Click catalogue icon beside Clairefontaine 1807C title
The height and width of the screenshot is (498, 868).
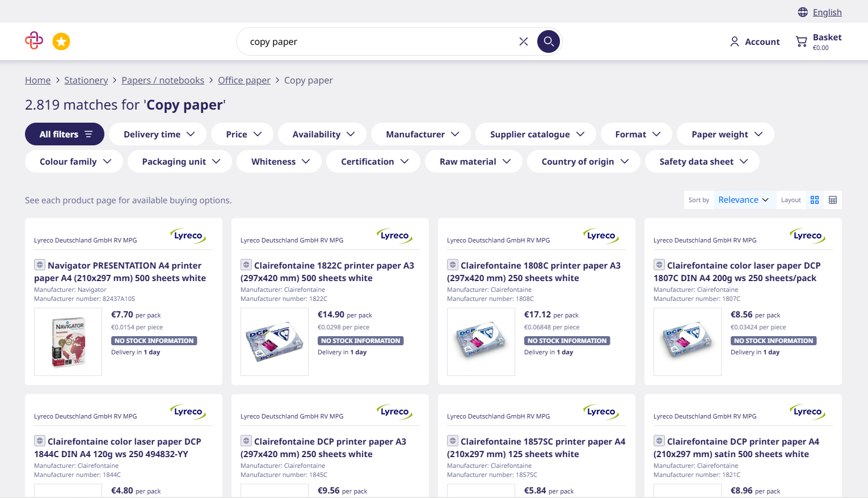[659, 265]
